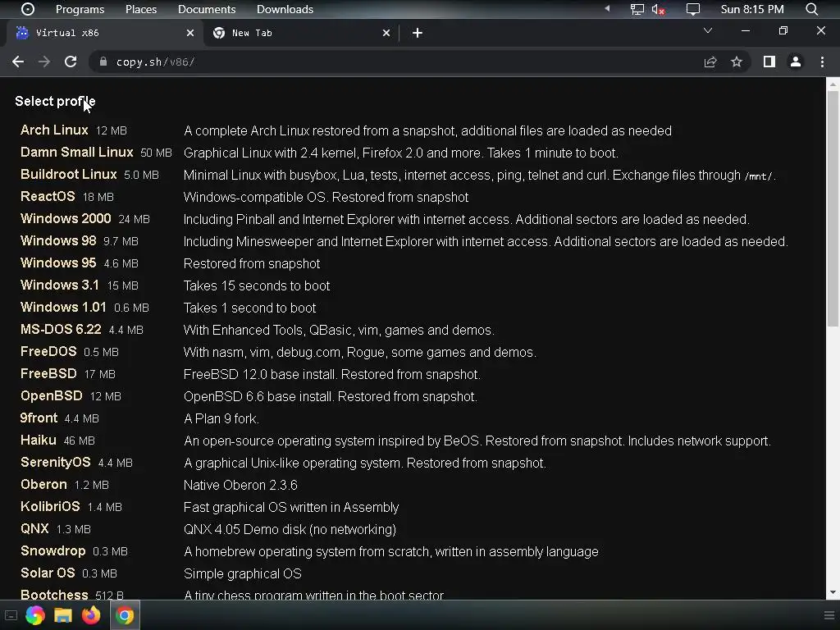The height and width of the screenshot is (630, 840).
Task: Pick the Windows 95 profile
Action: [58, 262]
